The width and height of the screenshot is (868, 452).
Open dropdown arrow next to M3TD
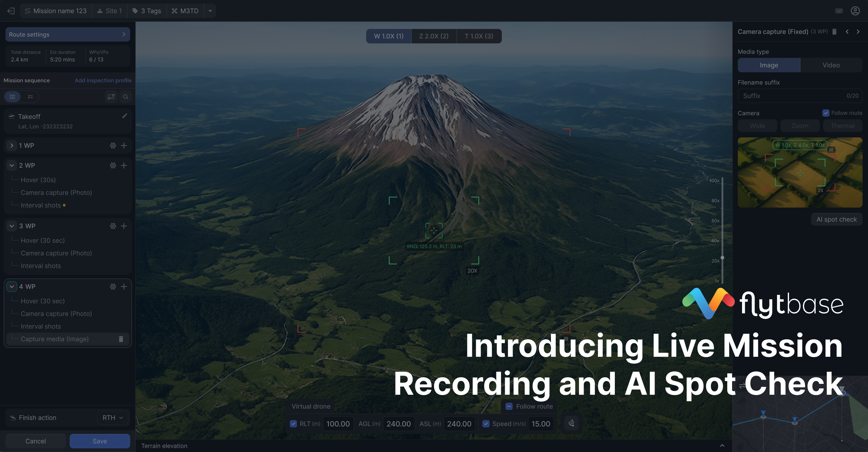click(x=210, y=11)
